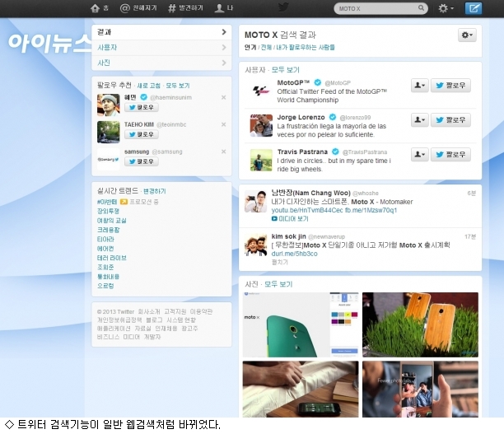Viewport: 504px width, 434px height.
Task: Dismiss haeminsunim suggestion
Action: tap(224, 97)
